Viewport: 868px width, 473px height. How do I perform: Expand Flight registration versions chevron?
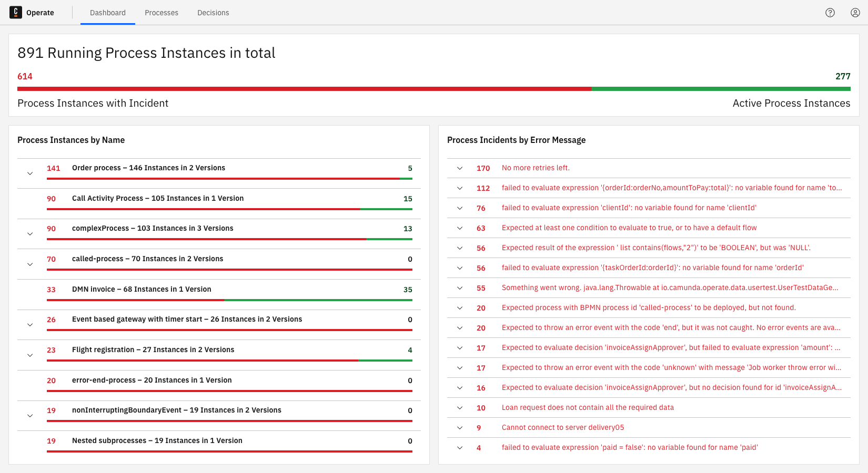[x=30, y=355]
